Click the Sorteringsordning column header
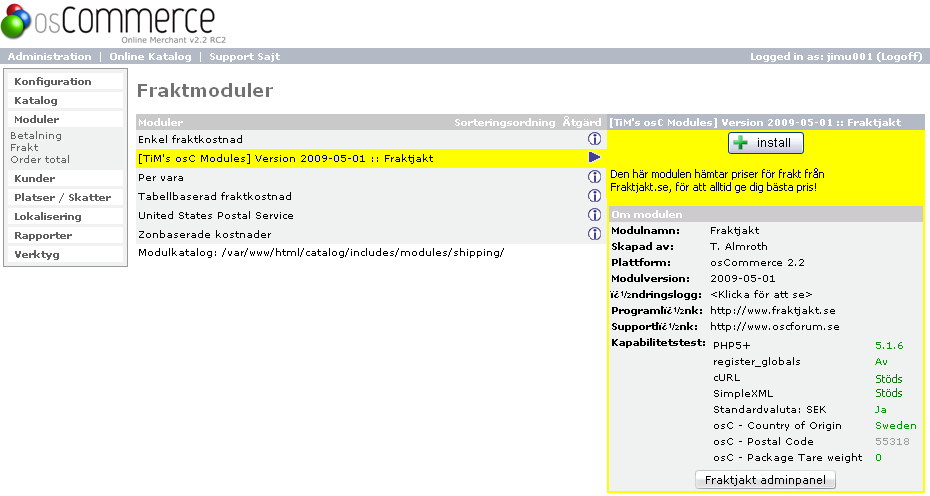Viewport: 930px width, 496px height. [505, 123]
